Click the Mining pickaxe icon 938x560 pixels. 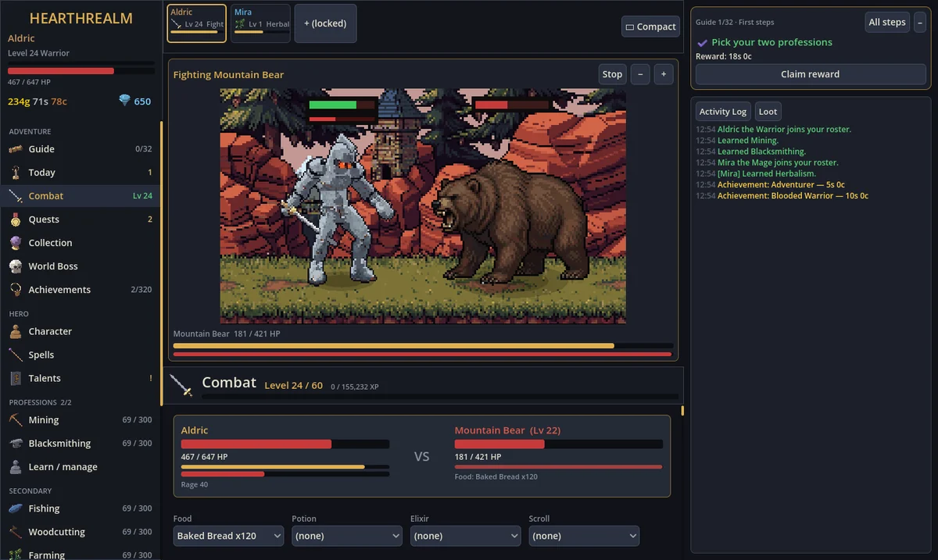[16, 420]
